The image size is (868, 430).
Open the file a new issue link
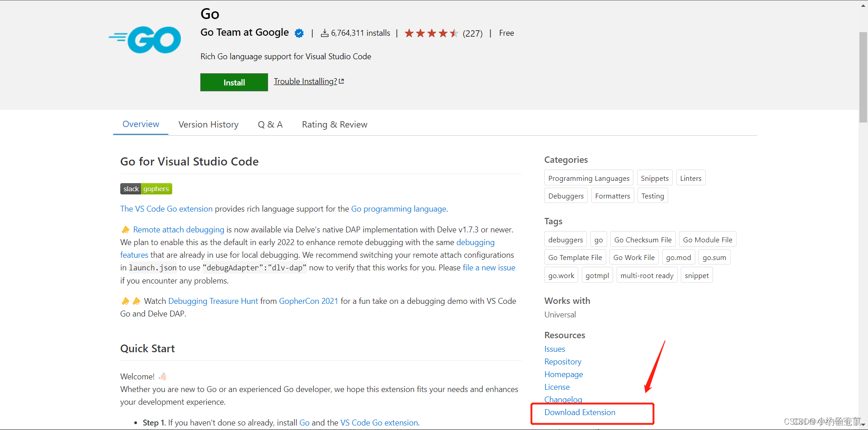tap(489, 268)
